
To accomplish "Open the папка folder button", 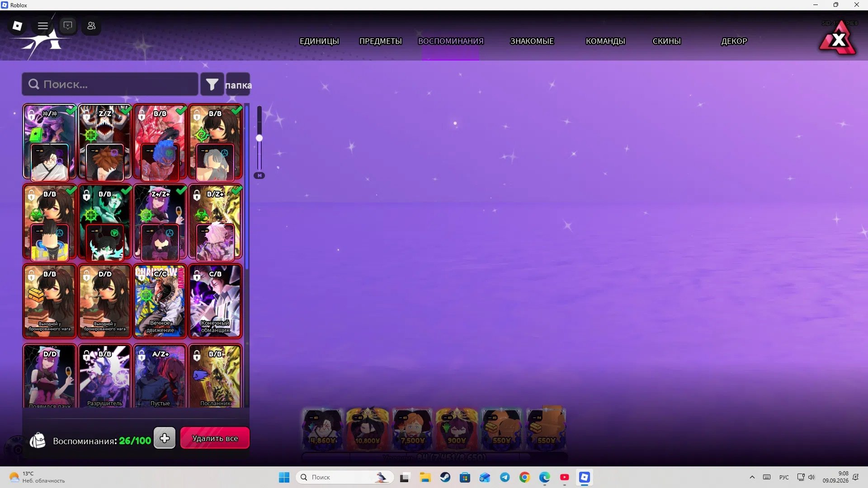I will point(238,84).
